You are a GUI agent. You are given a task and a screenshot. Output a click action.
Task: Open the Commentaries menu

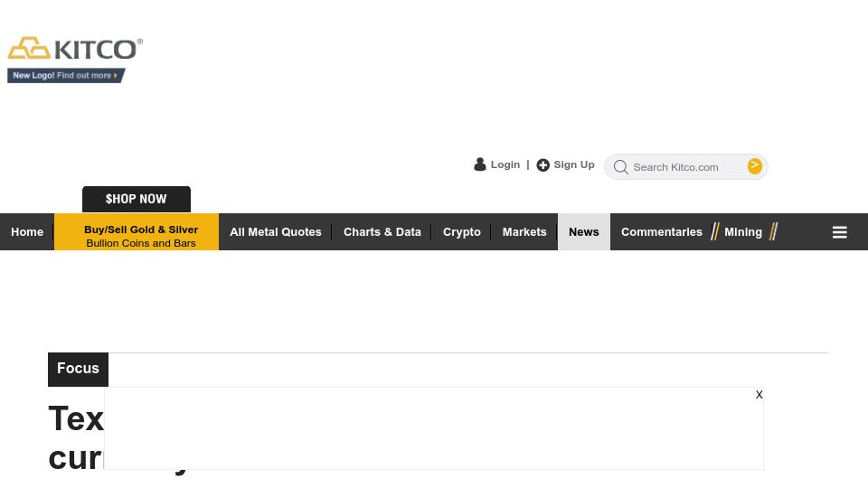click(662, 232)
